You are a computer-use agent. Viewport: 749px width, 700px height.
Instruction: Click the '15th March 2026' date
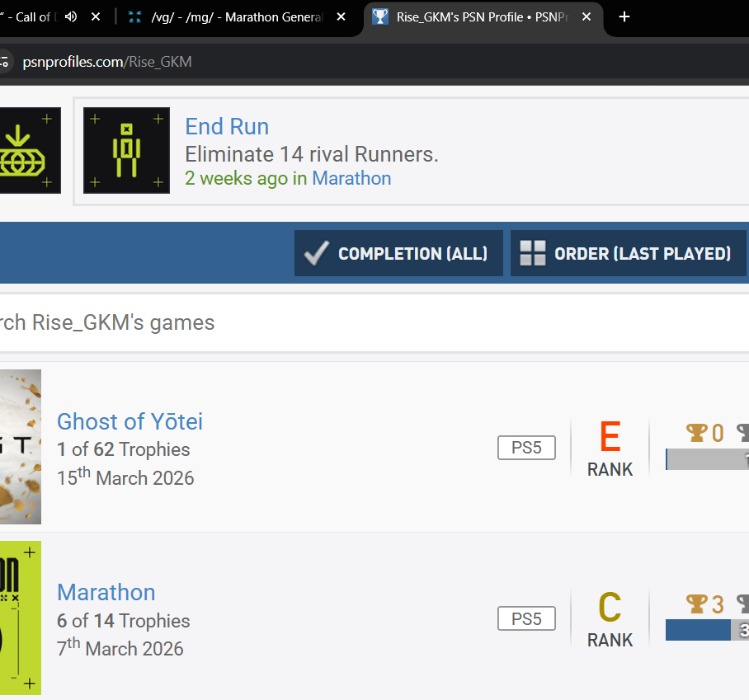pos(125,477)
